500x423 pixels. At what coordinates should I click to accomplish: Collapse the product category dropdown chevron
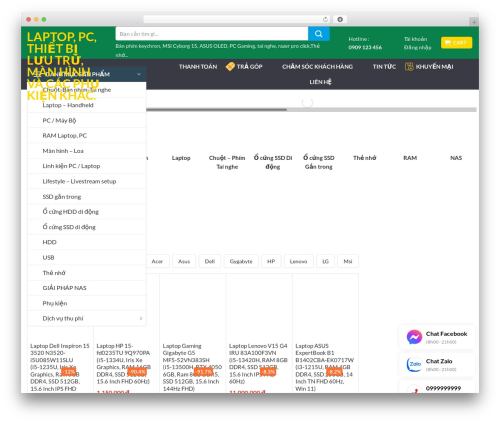tap(139, 74)
